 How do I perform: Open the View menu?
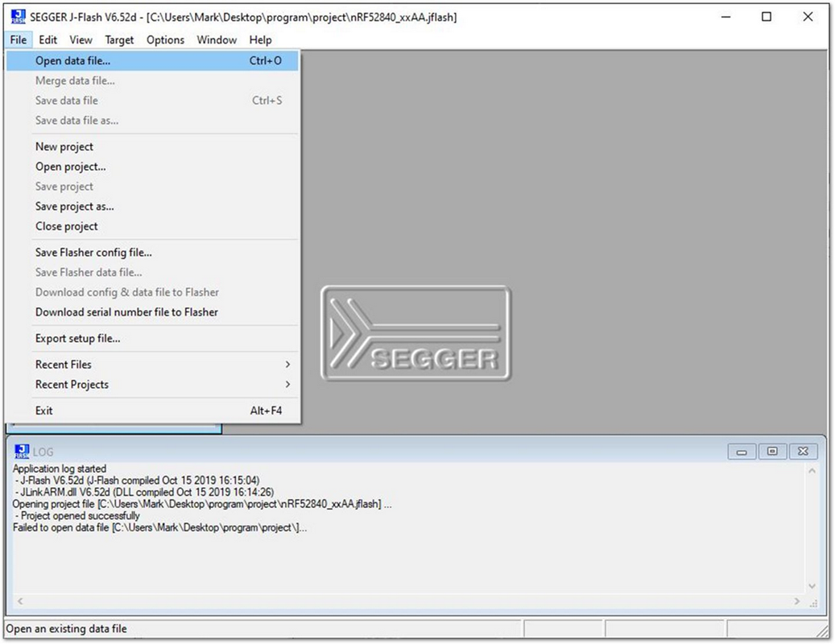pyautogui.click(x=81, y=40)
